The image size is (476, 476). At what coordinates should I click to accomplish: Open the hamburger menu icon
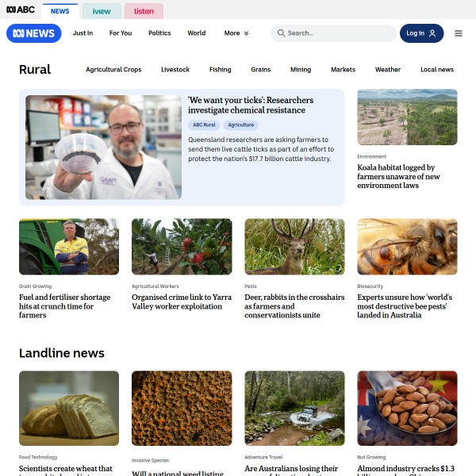(458, 33)
